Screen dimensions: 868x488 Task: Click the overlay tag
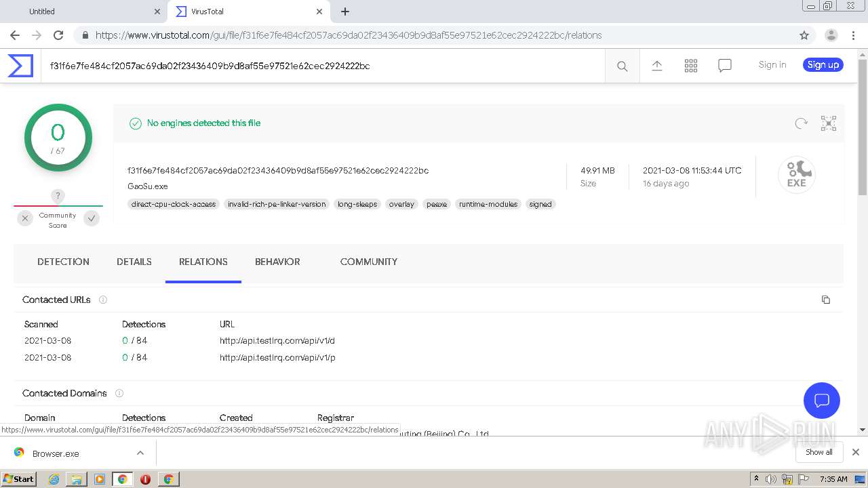point(401,204)
